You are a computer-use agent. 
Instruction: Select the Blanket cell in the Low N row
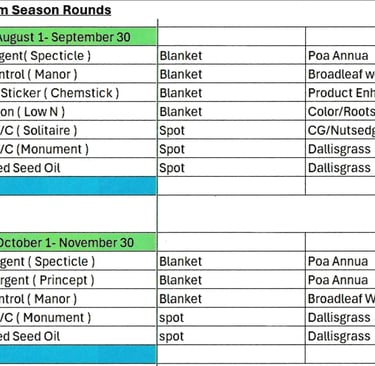pyautogui.click(x=231, y=112)
